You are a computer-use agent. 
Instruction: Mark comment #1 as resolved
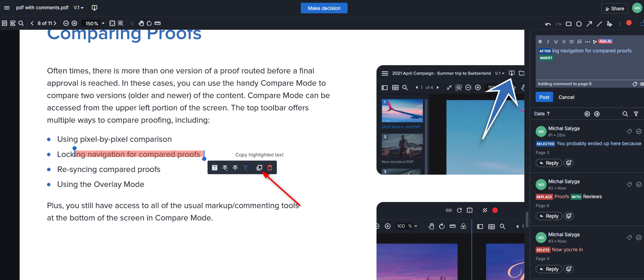coord(639,131)
